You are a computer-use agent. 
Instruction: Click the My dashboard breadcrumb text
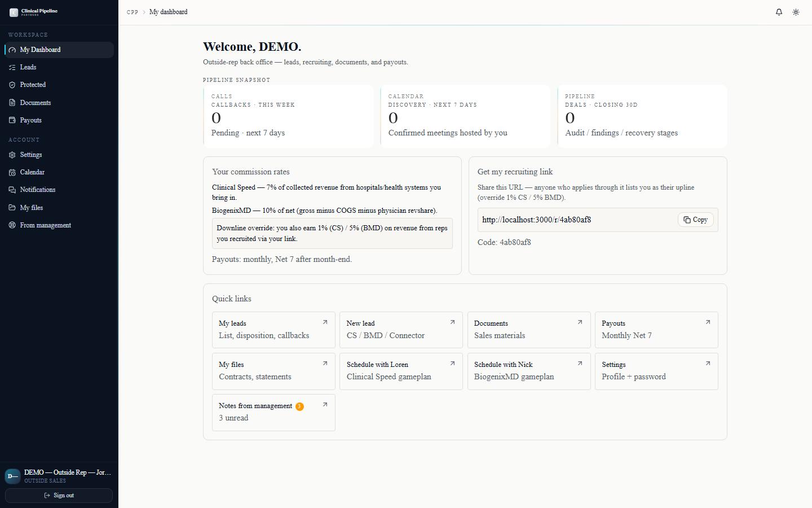point(169,12)
